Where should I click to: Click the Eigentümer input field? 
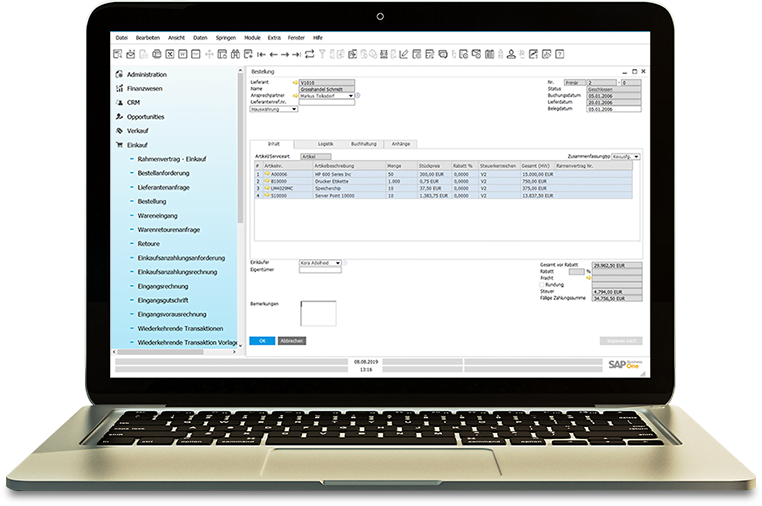(x=320, y=270)
